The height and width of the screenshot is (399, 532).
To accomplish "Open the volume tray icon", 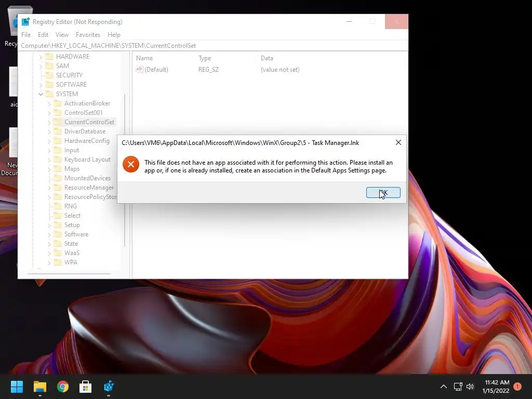I will [470, 387].
